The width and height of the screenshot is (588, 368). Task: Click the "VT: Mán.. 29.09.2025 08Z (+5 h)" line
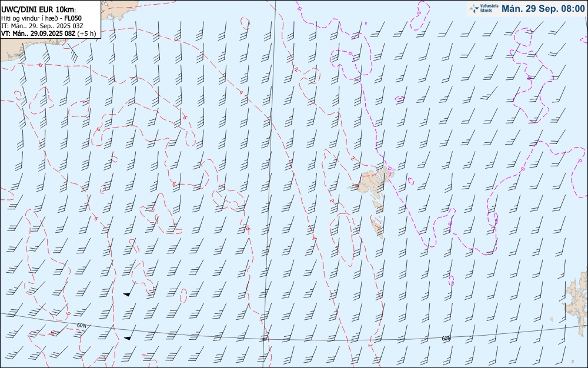[x=48, y=34]
